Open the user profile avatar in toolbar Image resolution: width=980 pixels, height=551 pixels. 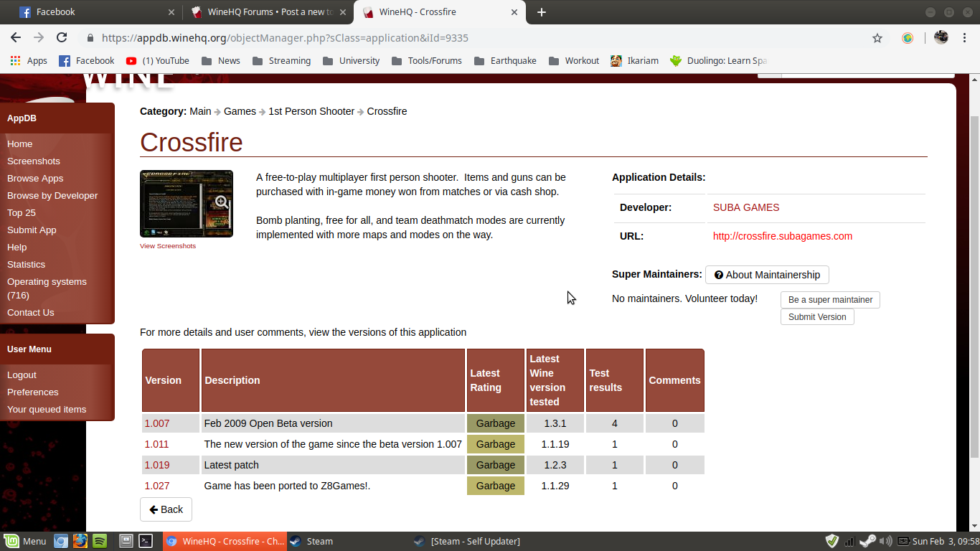point(941,38)
